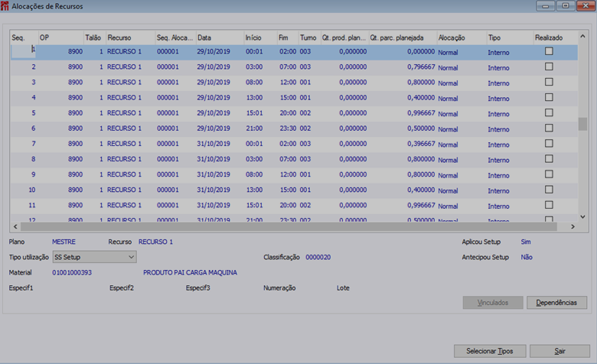Click Fim 23:30 in Seq. 6 row
This screenshot has height=364, width=597.
(288, 128)
